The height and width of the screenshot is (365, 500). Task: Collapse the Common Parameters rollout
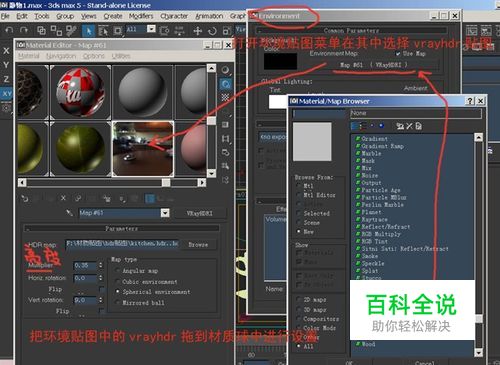click(351, 30)
